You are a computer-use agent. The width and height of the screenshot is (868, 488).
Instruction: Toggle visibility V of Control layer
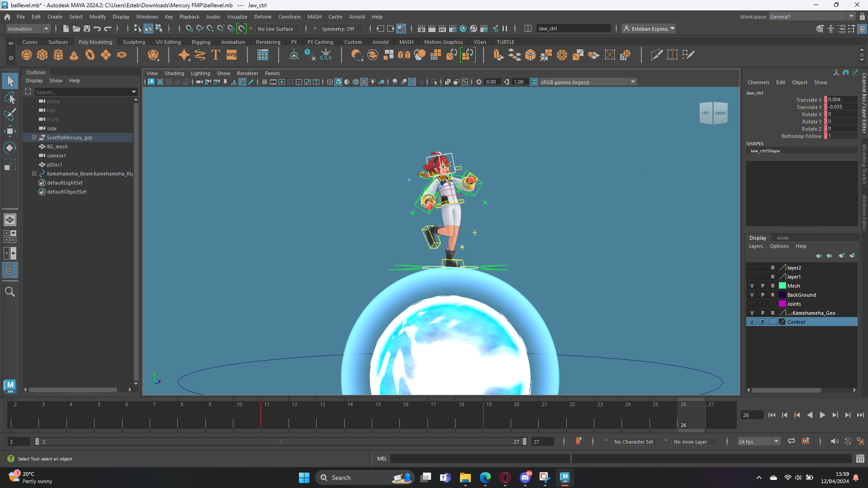752,322
